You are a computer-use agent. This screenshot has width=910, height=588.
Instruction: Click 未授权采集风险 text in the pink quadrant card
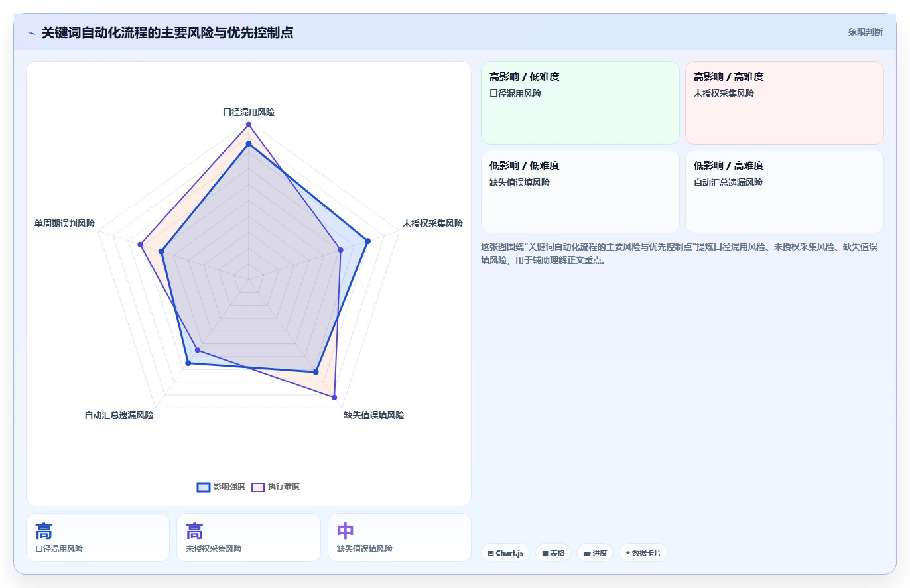[724, 93]
